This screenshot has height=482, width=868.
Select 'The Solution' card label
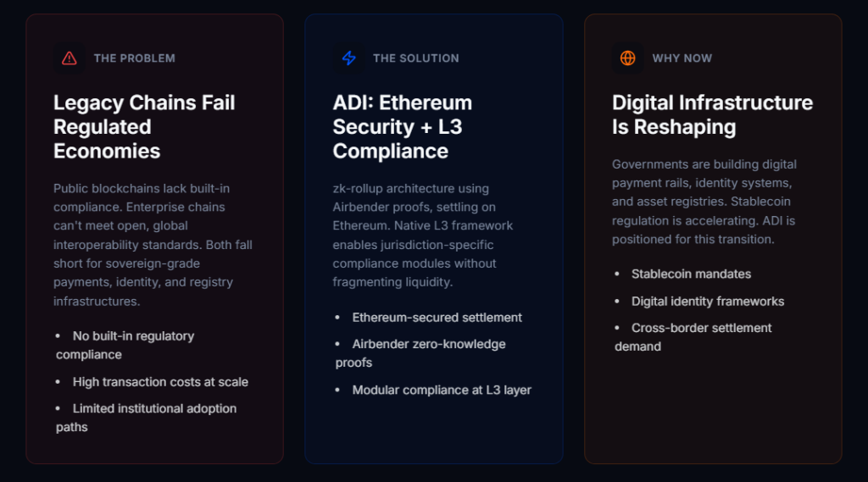[415, 58]
